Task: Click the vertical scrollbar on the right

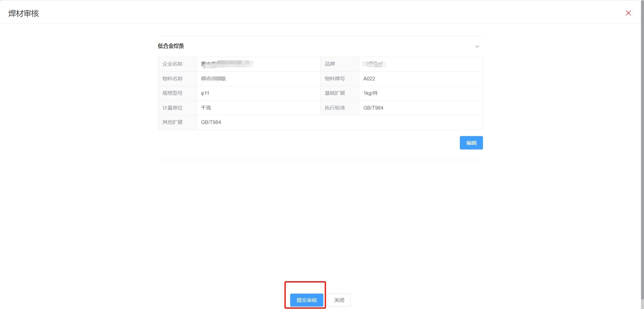Action: (642, 151)
